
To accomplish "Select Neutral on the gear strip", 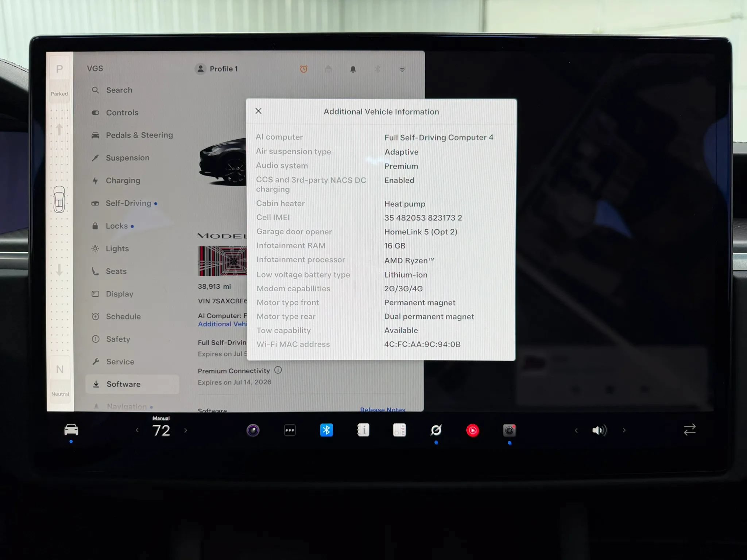I will (x=60, y=370).
